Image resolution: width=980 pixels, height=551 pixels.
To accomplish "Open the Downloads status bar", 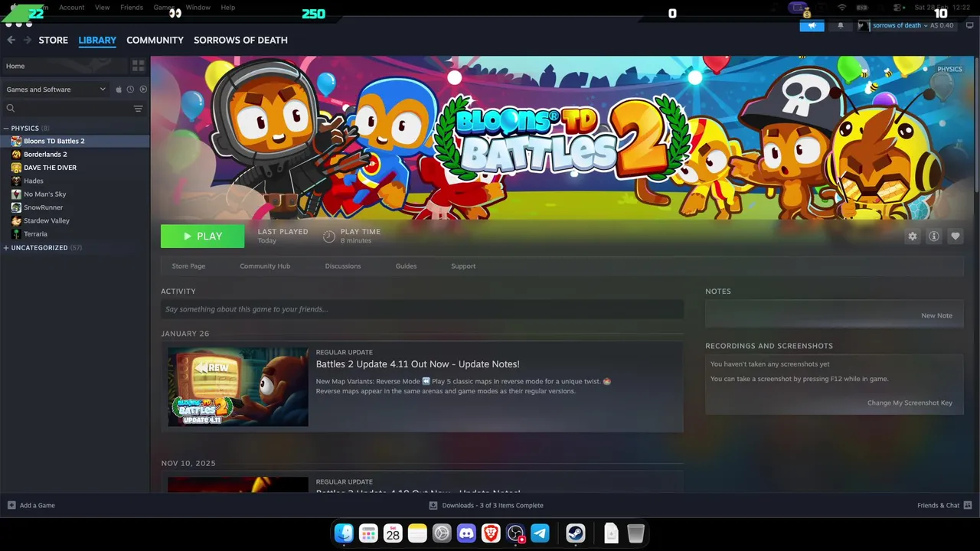I will click(486, 505).
